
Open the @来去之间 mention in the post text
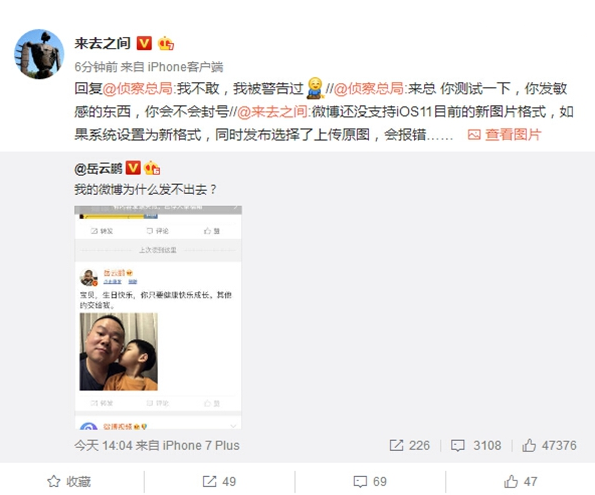[x=272, y=112]
